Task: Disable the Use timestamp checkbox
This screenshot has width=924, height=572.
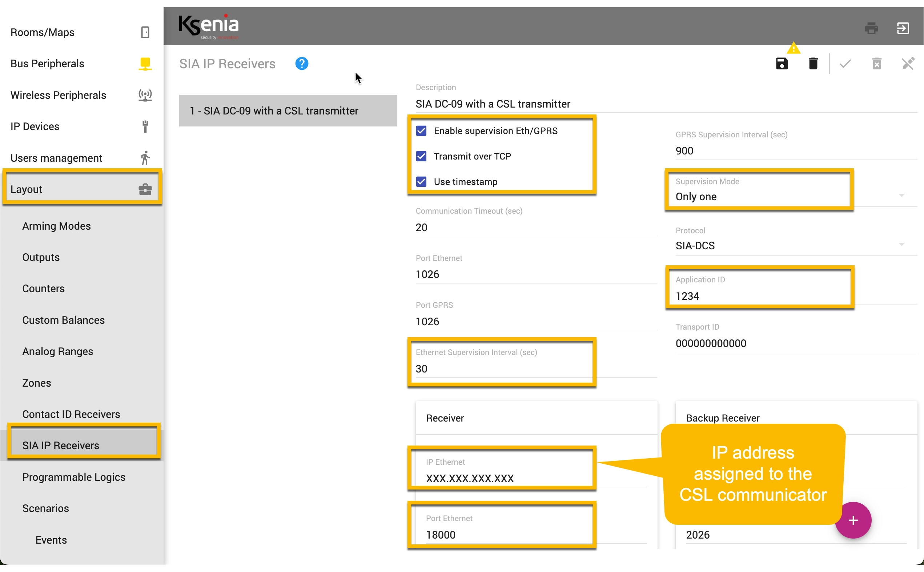Action: pyautogui.click(x=421, y=182)
